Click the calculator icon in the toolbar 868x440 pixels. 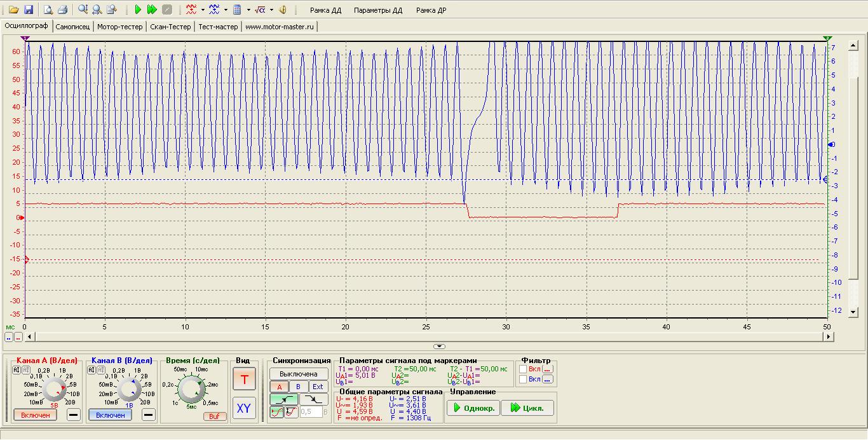237,10
